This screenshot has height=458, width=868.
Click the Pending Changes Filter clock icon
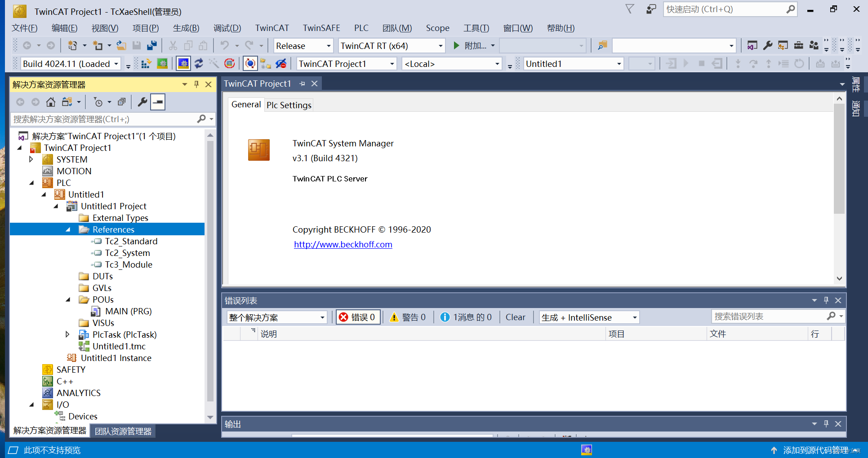[98, 102]
